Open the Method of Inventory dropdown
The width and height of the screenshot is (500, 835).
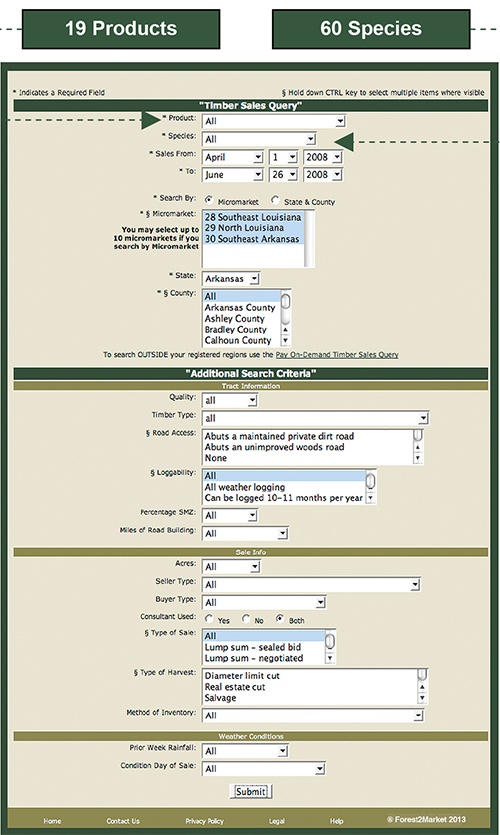313,715
